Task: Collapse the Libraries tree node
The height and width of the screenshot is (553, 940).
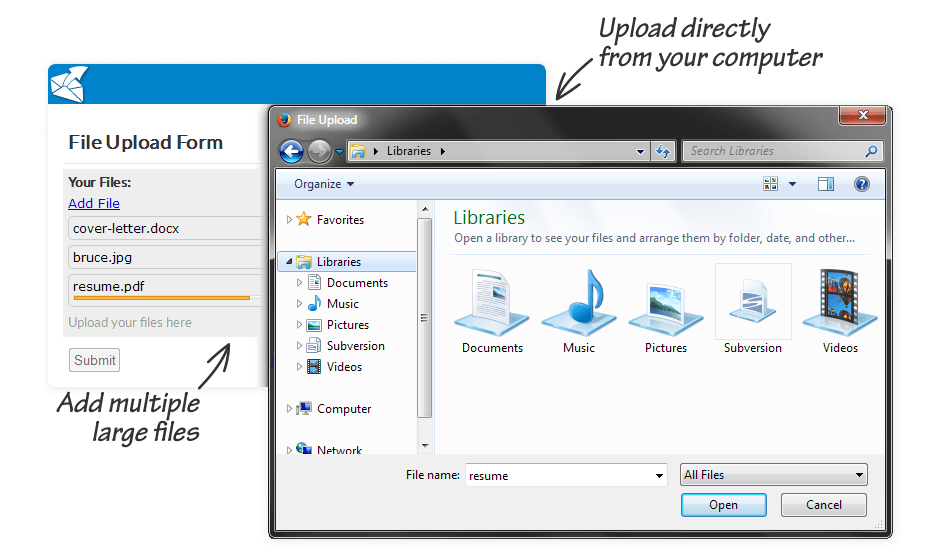Action: click(x=289, y=262)
